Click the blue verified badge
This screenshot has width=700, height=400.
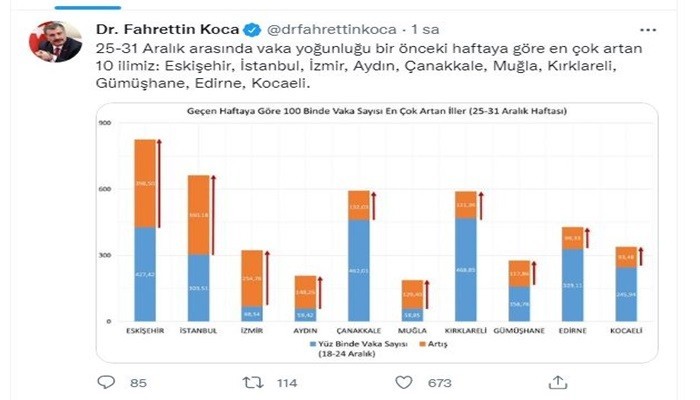pyautogui.click(x=252, y=30)
